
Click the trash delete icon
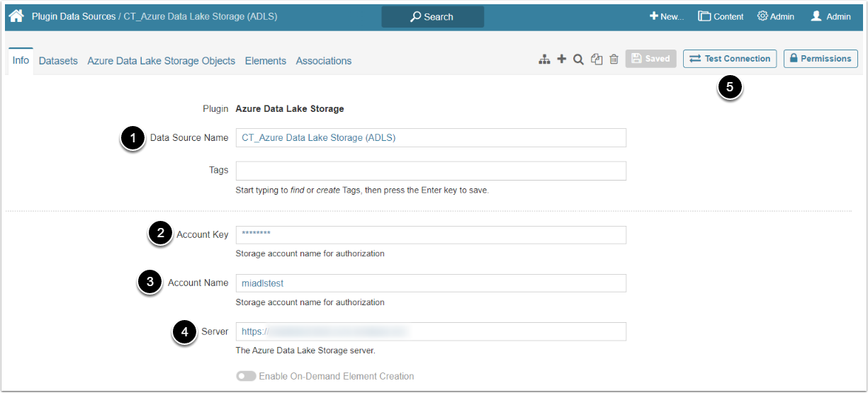[614, 59]
